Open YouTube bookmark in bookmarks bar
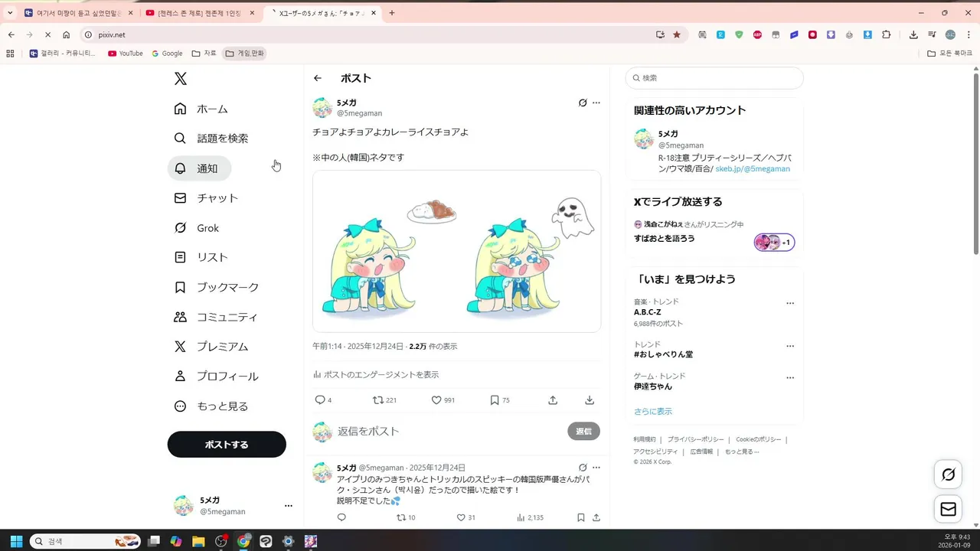Image resolution: width=980 pixels, height=551 pixels. (126, 54)
